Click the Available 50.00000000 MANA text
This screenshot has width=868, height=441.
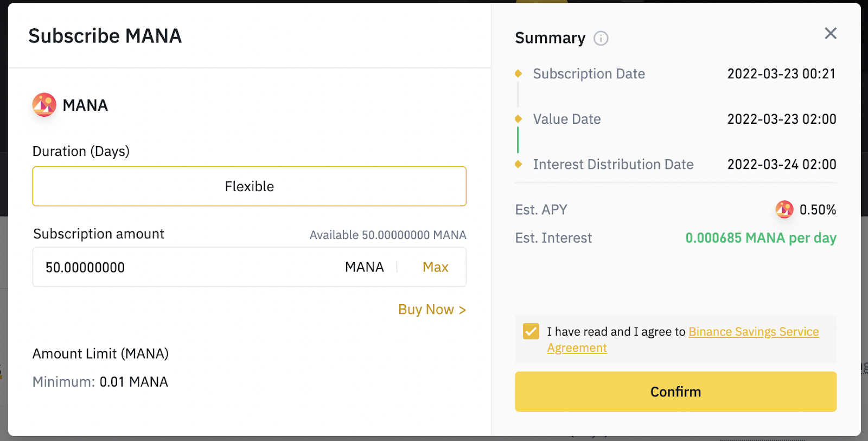[387, 235]
